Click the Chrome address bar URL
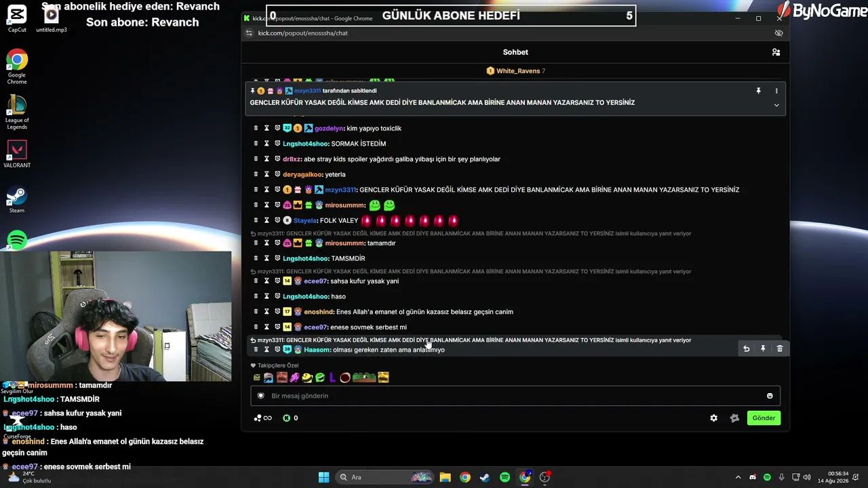The image size is (868, 488). click(303, 33)
